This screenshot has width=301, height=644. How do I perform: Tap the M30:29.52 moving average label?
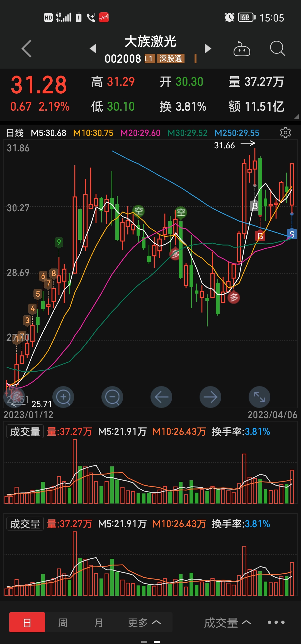click(x=187, y=133)
